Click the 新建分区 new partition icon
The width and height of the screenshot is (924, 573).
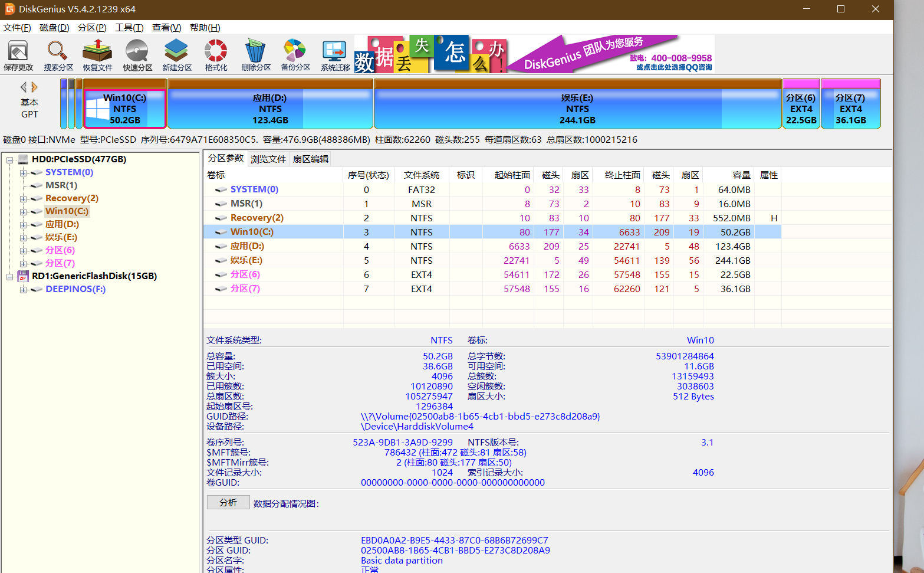coord(177,55)
